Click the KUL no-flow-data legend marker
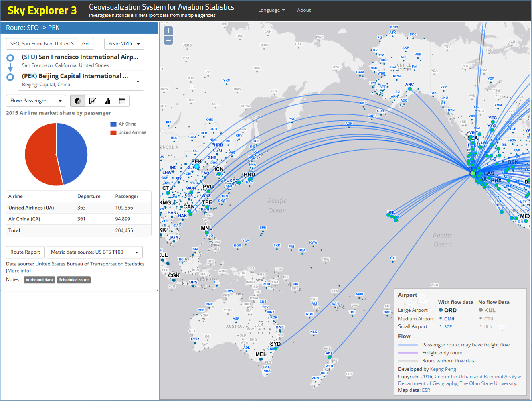The width and height of the screenshot is (532, 401). tap(481, 310)
